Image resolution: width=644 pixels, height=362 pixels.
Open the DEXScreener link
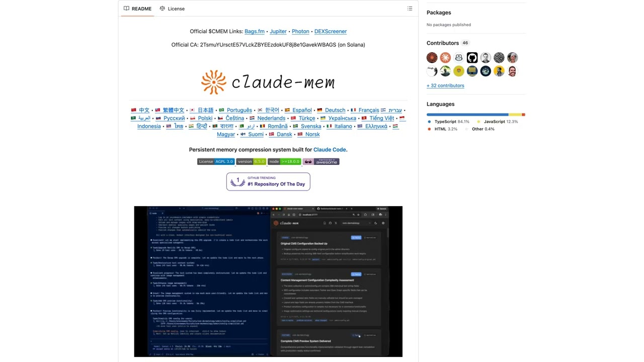331,31
